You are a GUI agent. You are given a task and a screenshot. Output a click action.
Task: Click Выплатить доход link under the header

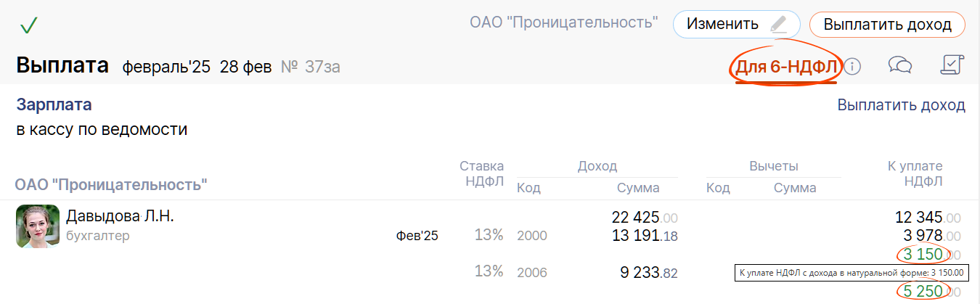pyautogui.click(x=901, y=105)
